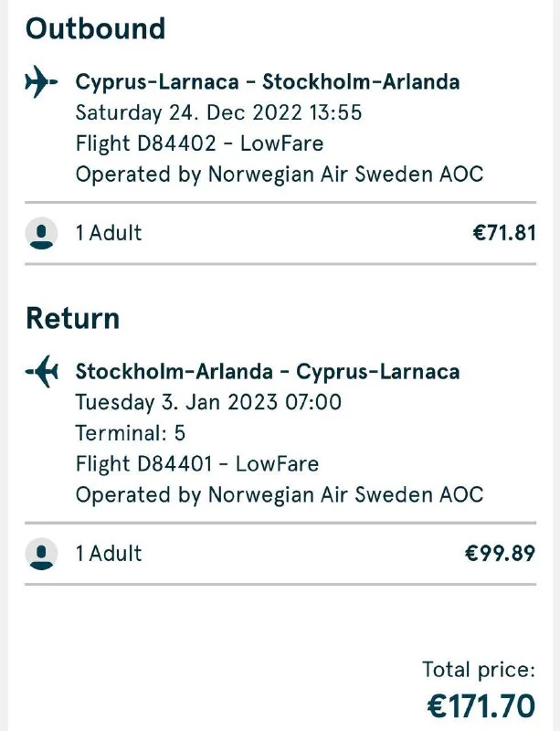Select the Return section heading
Screen dimensions: 560x731
[72, 318]
